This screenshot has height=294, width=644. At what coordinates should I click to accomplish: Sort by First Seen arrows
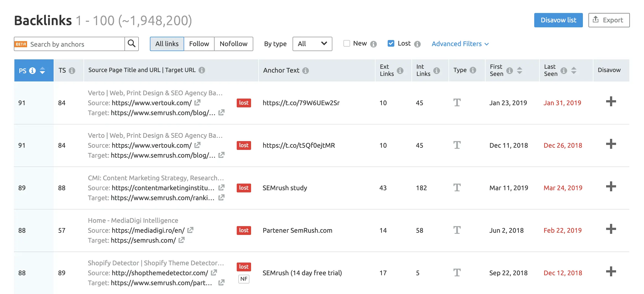pos(520,71)
